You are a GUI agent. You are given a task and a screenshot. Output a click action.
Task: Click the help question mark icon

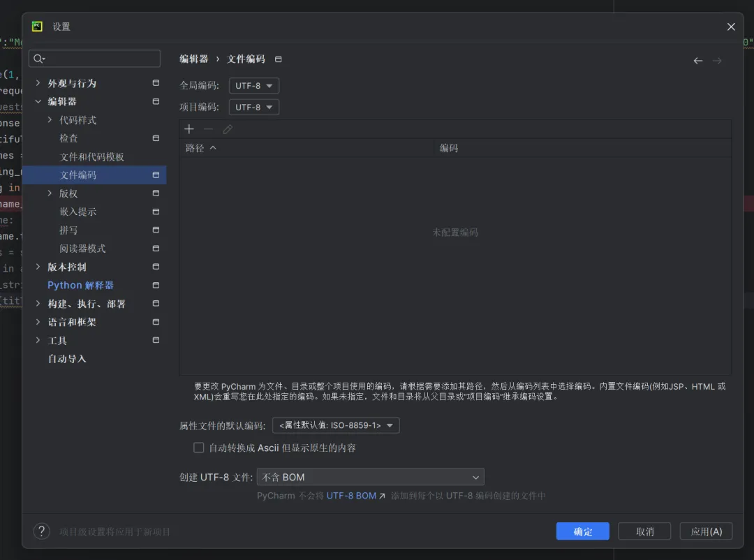(x=42, y=531)
